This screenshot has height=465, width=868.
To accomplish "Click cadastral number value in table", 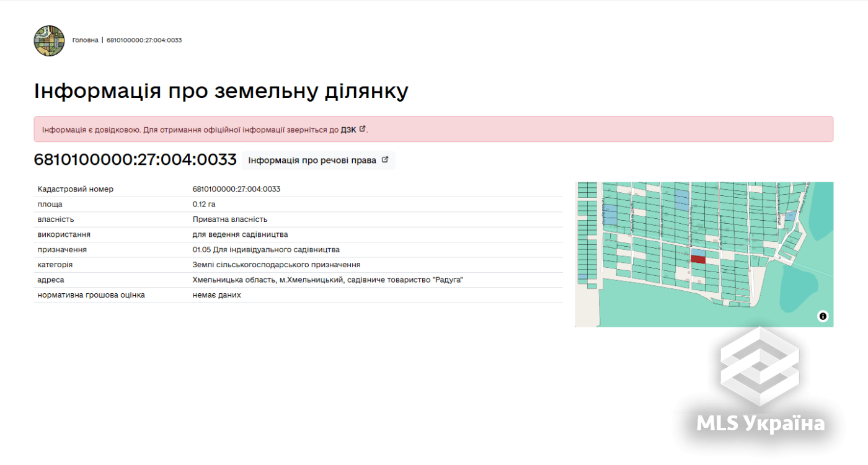I will click(236, 189).
